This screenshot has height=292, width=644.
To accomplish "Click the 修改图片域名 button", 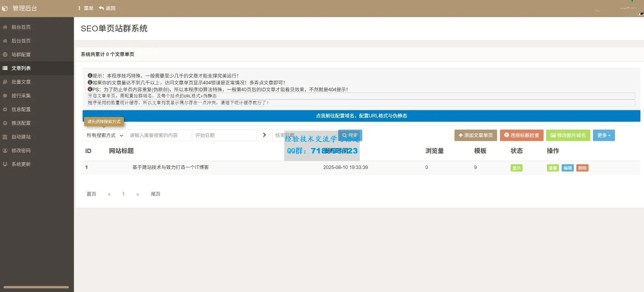I will pyautogui.click(x=568, y=135).
